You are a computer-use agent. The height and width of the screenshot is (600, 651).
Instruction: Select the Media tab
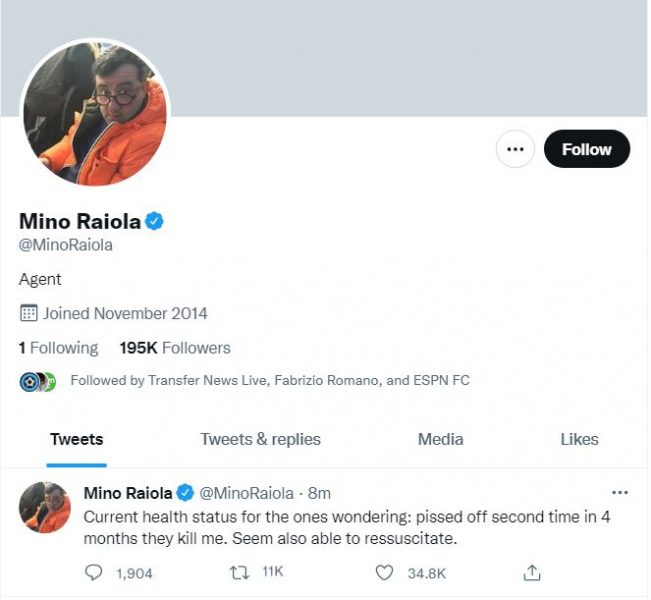pos(440,439)
